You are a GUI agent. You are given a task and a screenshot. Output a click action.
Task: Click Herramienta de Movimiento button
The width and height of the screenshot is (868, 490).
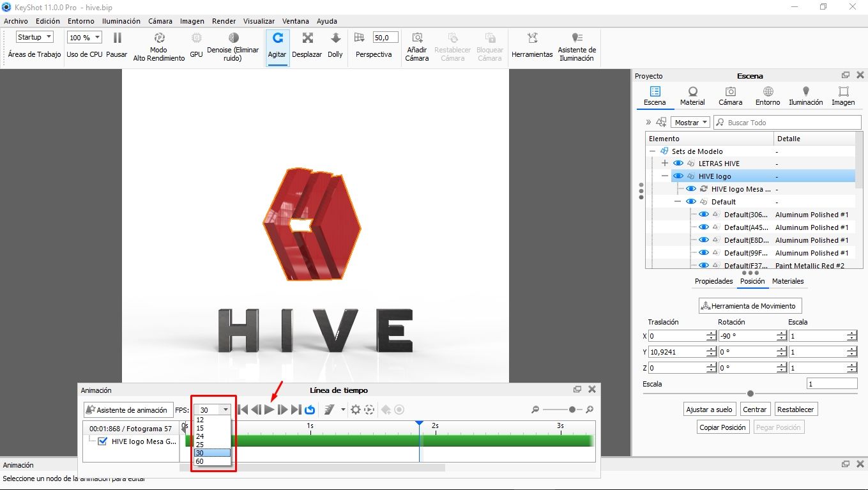750,306
